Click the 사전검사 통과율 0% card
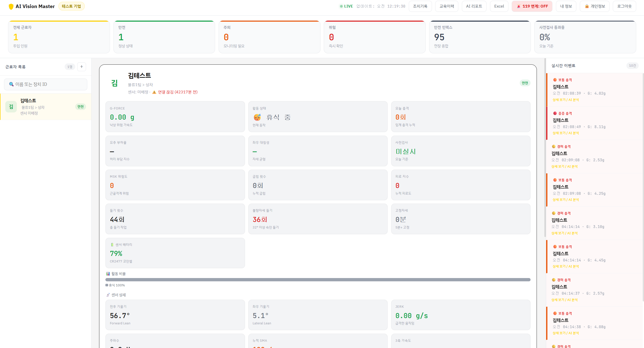Screen dimensions: 644x348 point(585,37)
